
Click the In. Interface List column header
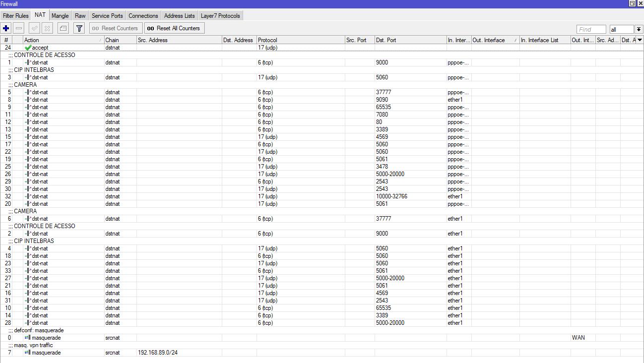(545, 40)
